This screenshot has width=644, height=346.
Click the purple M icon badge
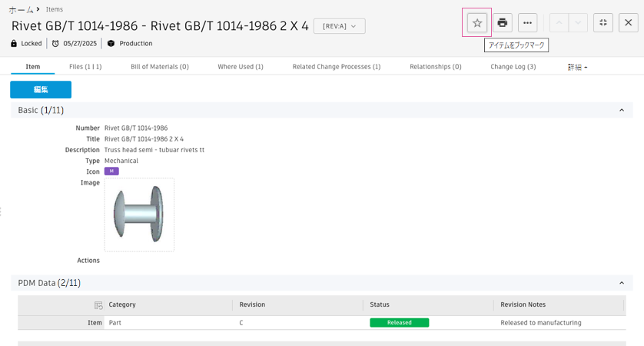(x=111, y=171)
